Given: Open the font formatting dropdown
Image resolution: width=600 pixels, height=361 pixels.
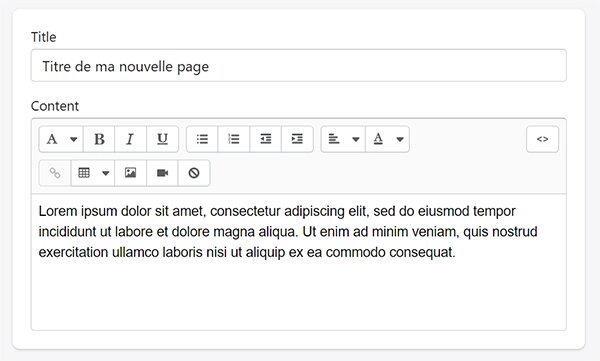Looking at the screenshot, I should [x=61, y=139].
